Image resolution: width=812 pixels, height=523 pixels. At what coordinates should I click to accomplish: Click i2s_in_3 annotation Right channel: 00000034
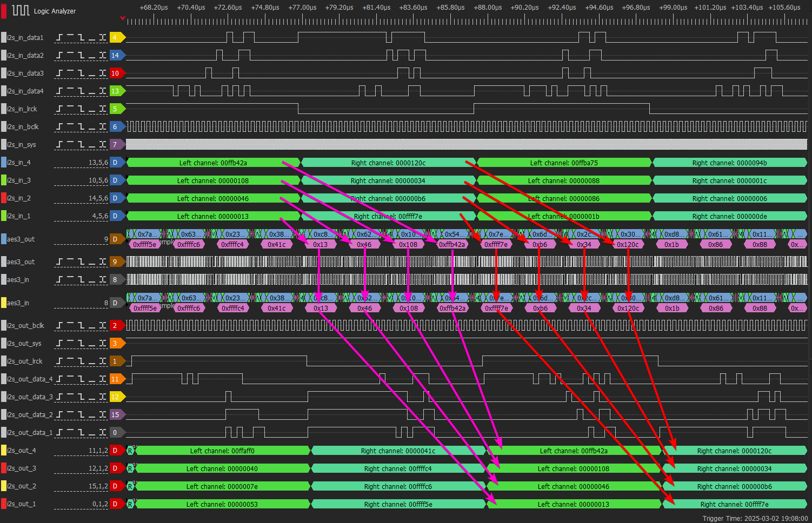[388, 180]
